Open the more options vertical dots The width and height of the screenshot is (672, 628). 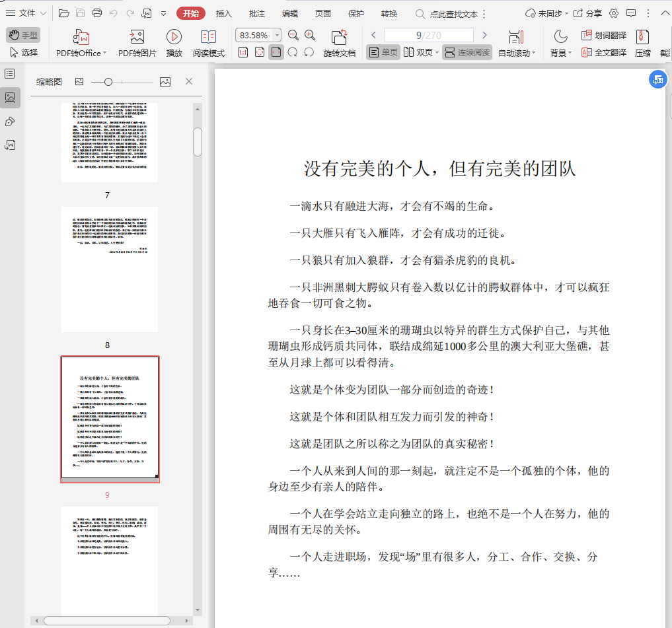648,14
